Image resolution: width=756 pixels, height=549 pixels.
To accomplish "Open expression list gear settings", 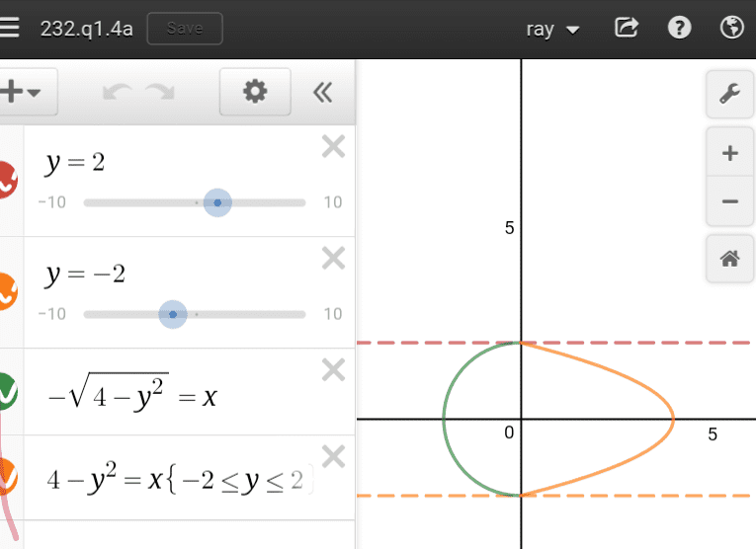I will tap(255, 93).
